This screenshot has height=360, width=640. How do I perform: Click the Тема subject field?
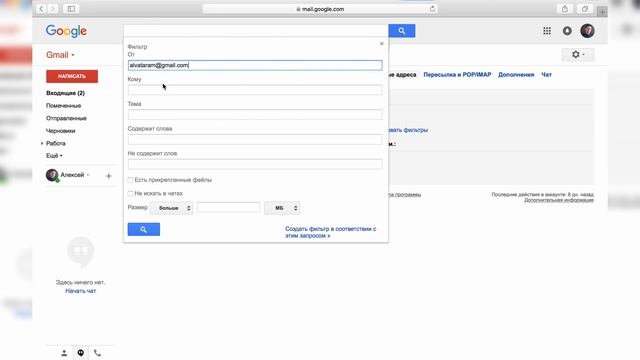point(255,115)
